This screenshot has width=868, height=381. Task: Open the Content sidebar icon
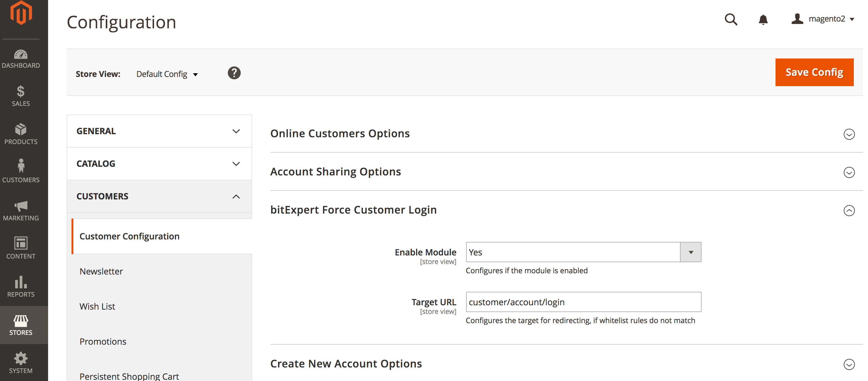tap(21, 248)
